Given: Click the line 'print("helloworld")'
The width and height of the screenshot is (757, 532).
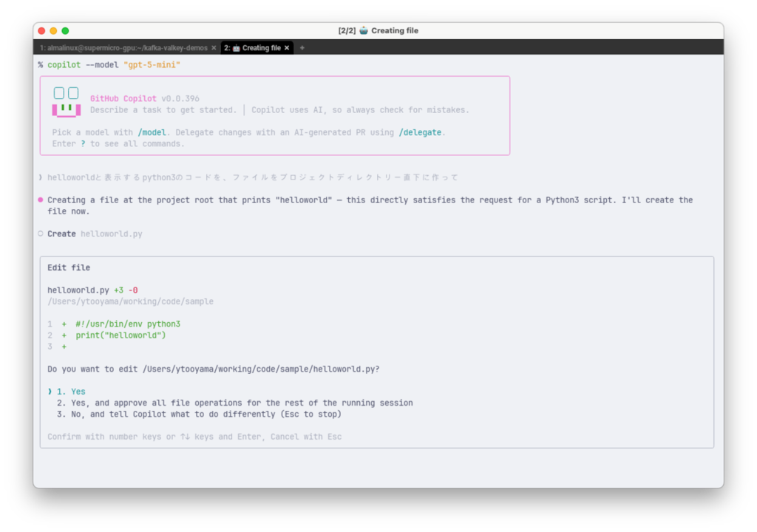Looking at the screenshot, I should (120, 335).
